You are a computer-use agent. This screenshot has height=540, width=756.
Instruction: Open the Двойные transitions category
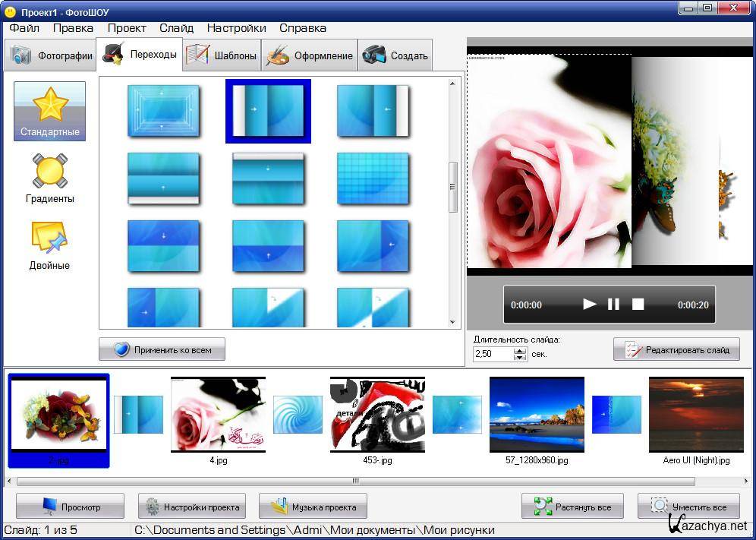coord(50,238)
